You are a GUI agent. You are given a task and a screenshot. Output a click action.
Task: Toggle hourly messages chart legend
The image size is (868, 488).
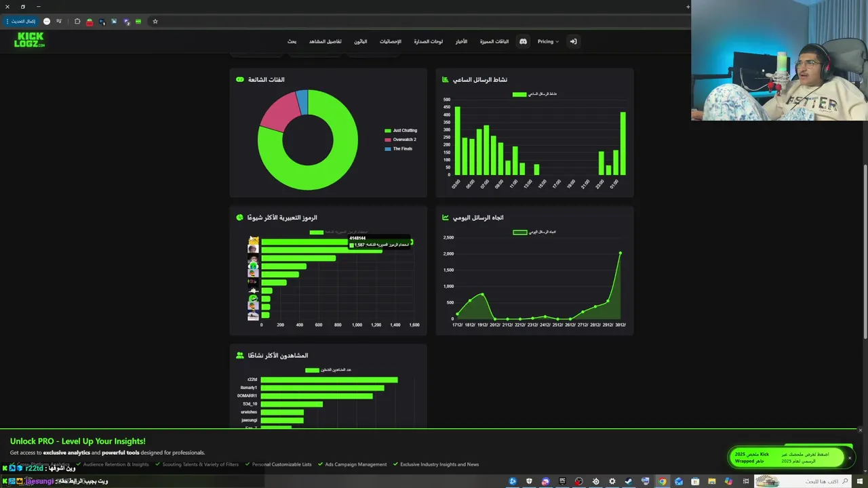point(534,94)
